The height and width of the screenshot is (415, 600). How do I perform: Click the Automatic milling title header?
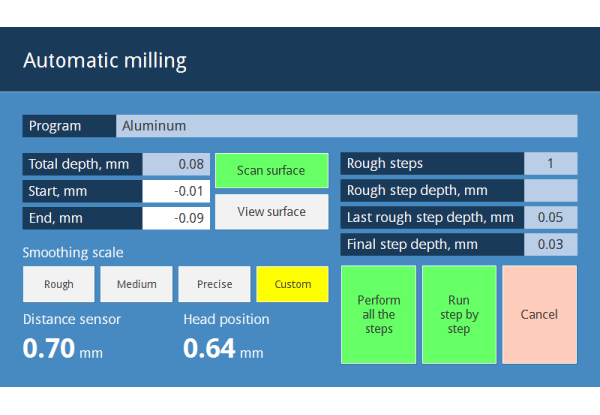[105, 60]
